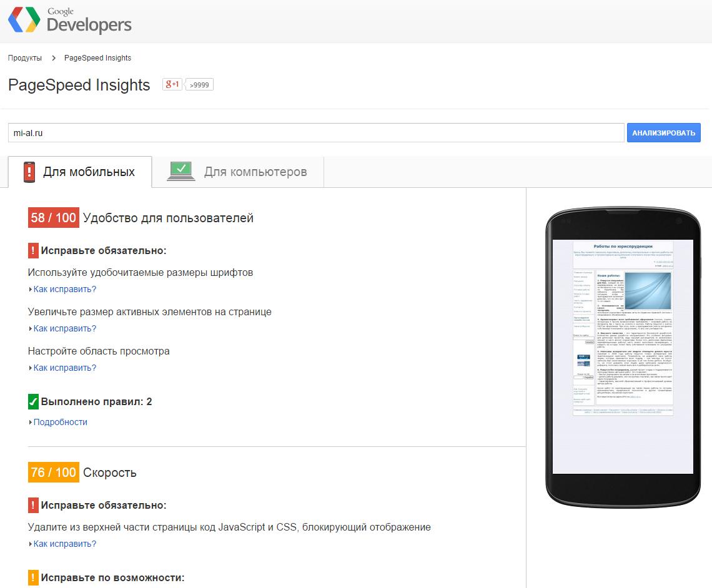The width and height of the screenshot is (712, 588).
Task: Expand Подробности of passed rules
Action: 58,422
